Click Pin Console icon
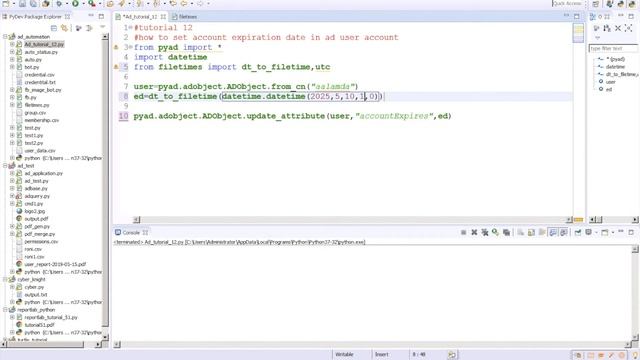This screenshot has height=360, width=640. 578,232
